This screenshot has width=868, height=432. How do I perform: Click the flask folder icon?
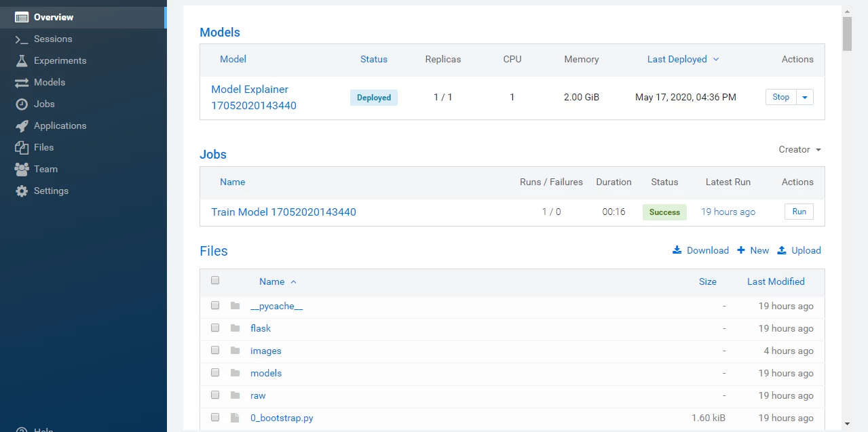pyautogui.click(x=235, y=328)
